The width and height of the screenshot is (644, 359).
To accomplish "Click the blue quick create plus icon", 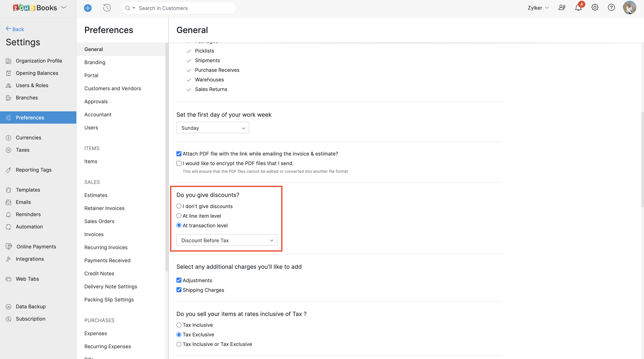I will pyautogui.click(x=88, y=8).
